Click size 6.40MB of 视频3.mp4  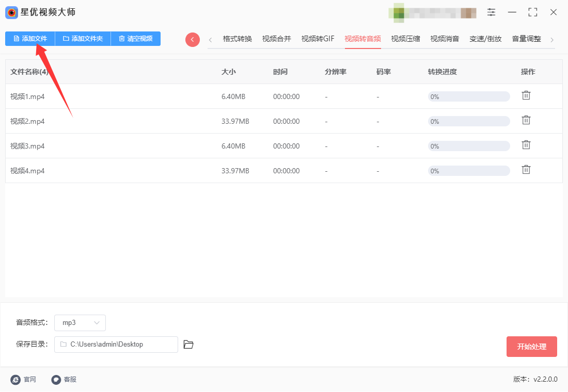[x=233, y=146]
